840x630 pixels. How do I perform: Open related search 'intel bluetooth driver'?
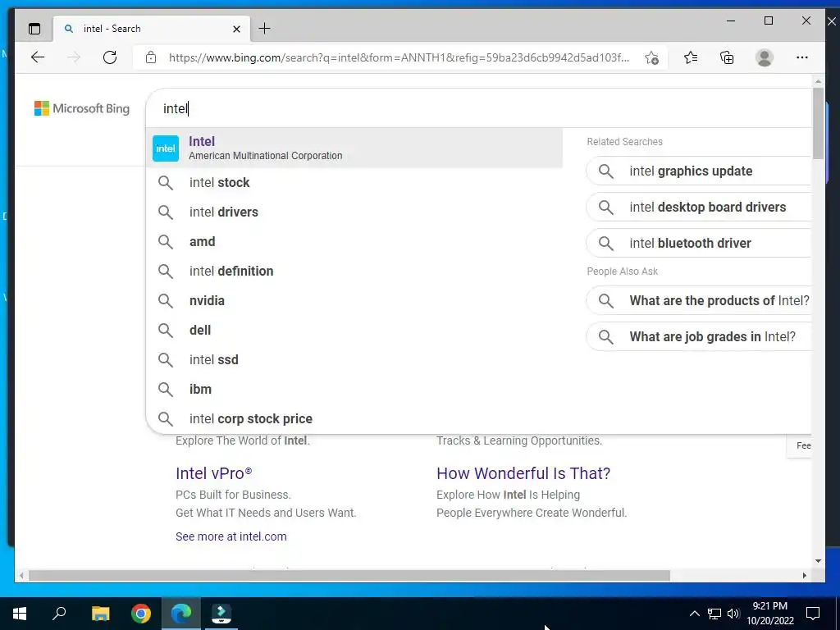coord(699,243)
